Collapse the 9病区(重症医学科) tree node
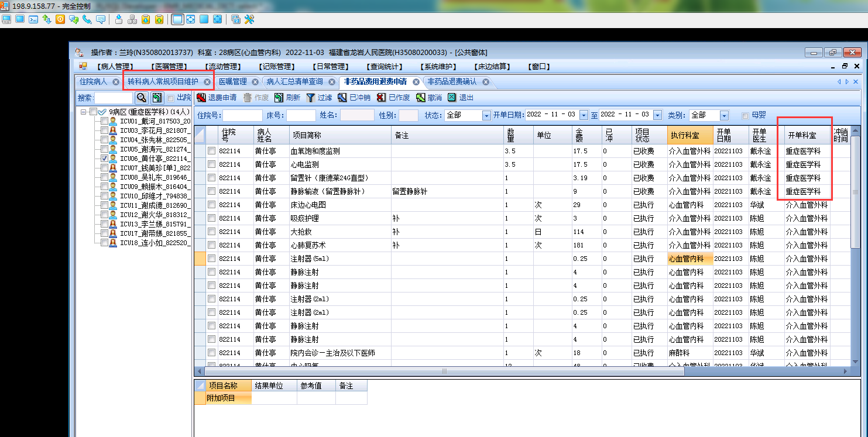868x437 pixels. click(84, 112)
